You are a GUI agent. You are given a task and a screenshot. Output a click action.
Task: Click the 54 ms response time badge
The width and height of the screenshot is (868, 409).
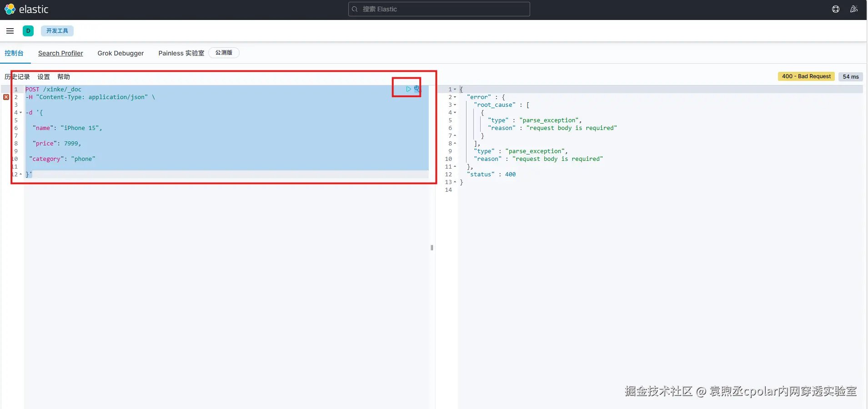pos(851,76)
